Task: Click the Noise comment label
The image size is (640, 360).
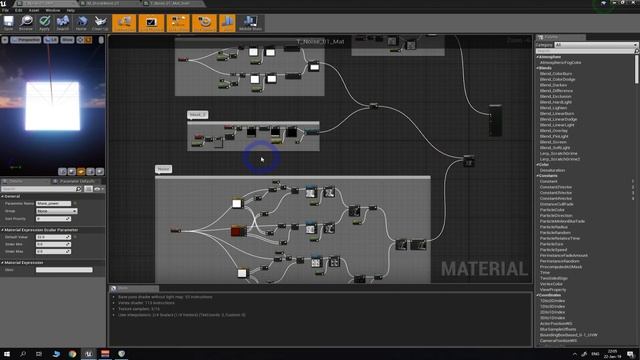Action: pos(163,169)
